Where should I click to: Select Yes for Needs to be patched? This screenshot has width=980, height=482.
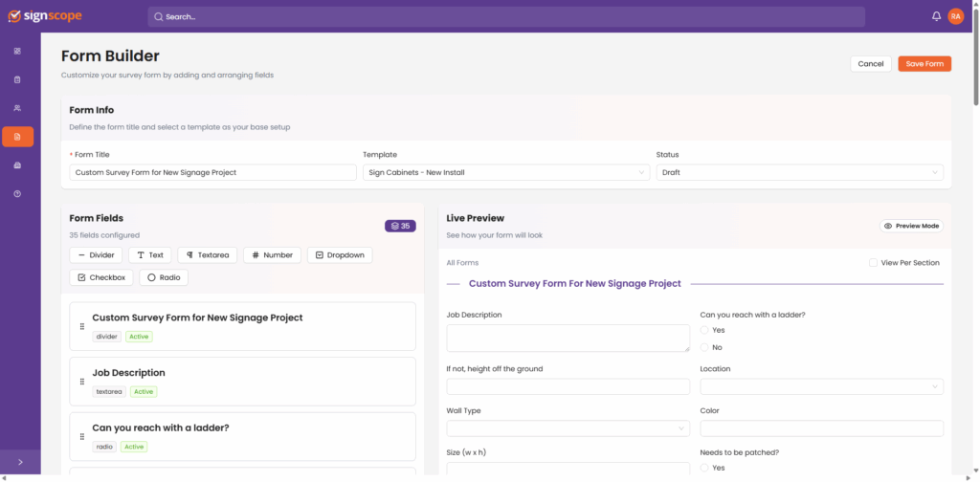[704, 468]
